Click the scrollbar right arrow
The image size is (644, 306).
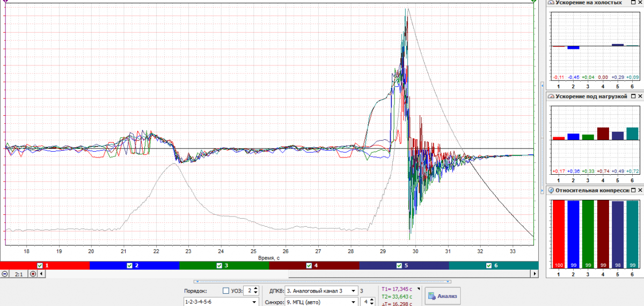coord(534,274)
